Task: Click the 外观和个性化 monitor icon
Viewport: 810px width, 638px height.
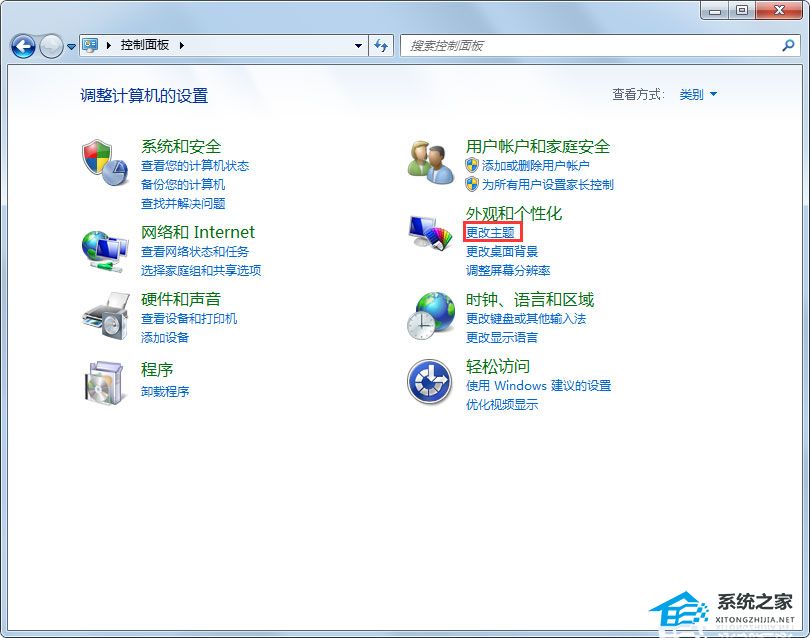Action: pyautogui.click(x=430, y=233)
